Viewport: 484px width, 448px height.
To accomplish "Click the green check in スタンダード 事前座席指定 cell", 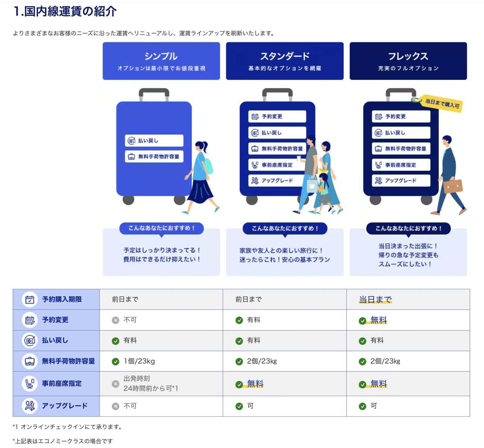I will 239,384.
